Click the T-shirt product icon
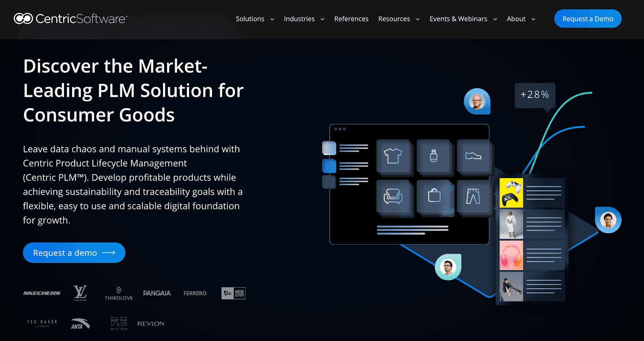The image size is (644, 341). point(393,156)
